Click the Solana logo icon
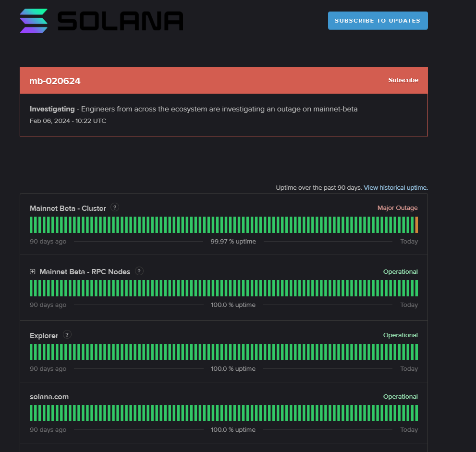The height and width of the screenshot is (452, 476). point(34,21)
